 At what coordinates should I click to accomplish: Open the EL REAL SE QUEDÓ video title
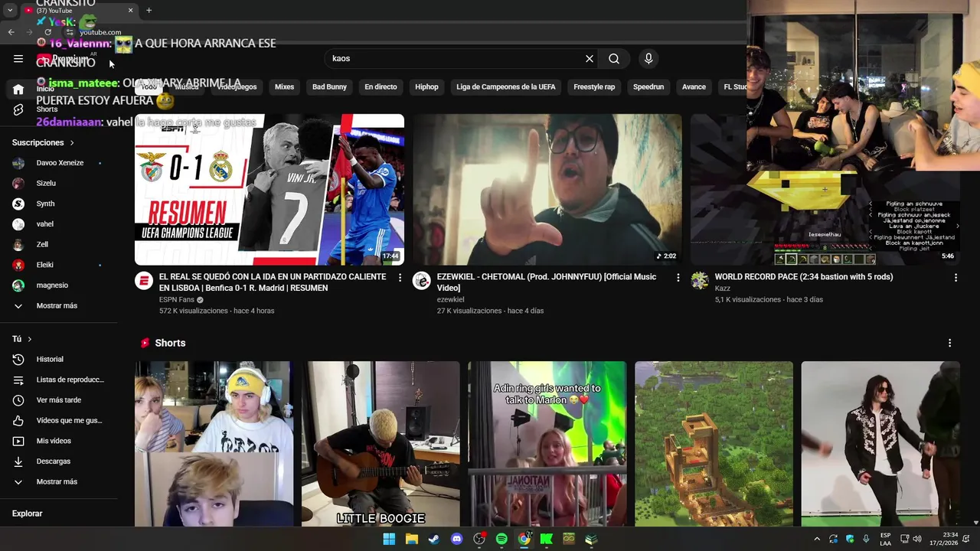273,282
